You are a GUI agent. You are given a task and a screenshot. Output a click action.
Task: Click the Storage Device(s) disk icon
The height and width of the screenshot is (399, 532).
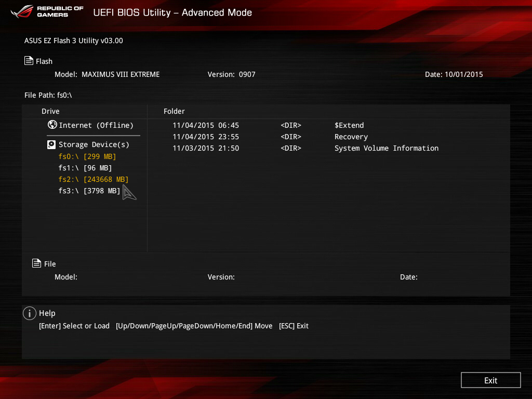coord(51,144)
